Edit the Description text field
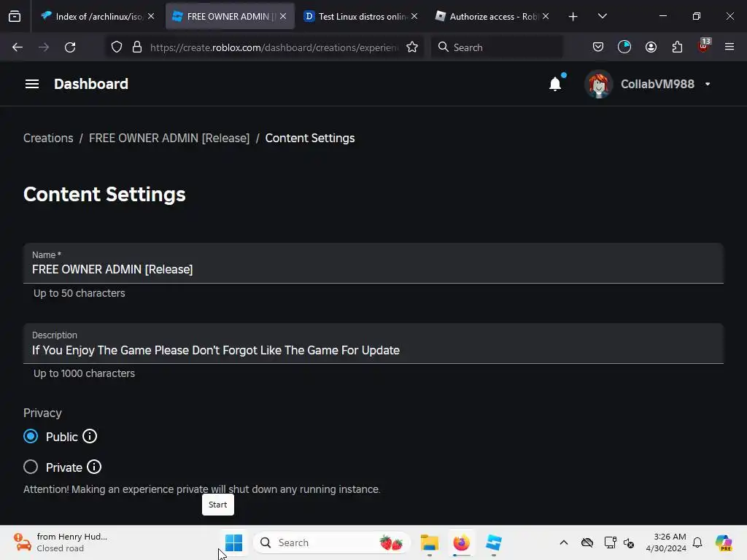Screen dimensions: 747x560 tap(373, 344)
